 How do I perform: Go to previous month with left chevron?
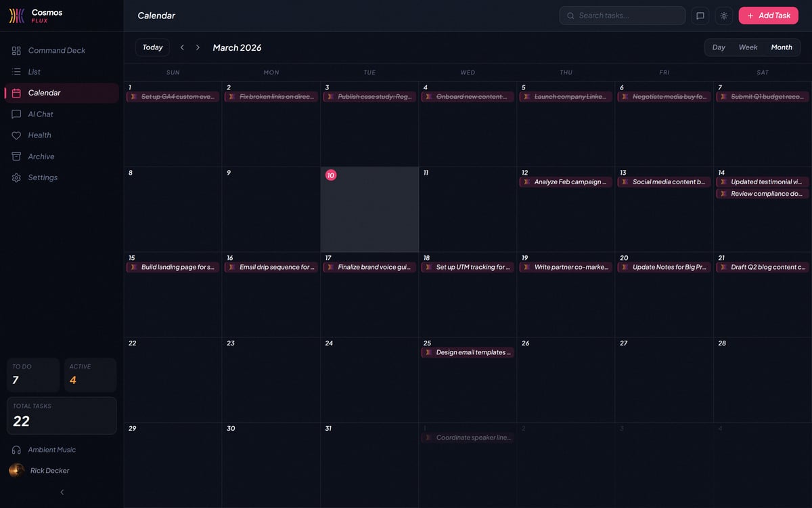[182, 47]
